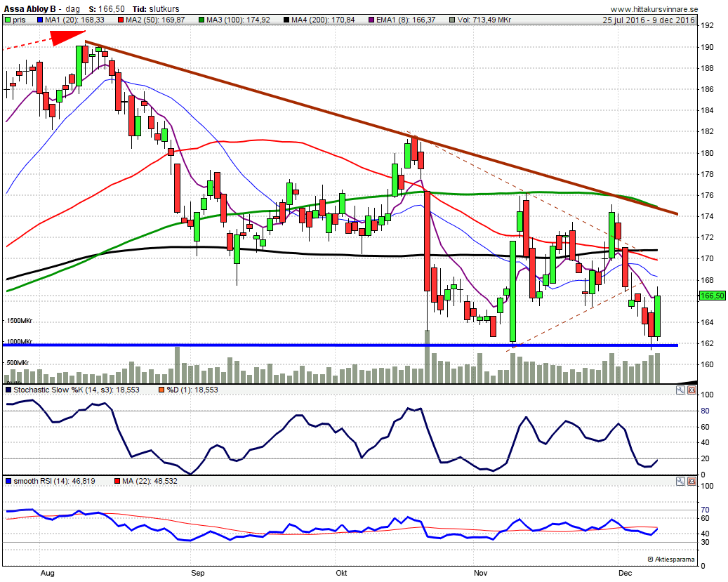
Task: Click the smooth RSI (14): 46,819 label
Action: [54, 481]
